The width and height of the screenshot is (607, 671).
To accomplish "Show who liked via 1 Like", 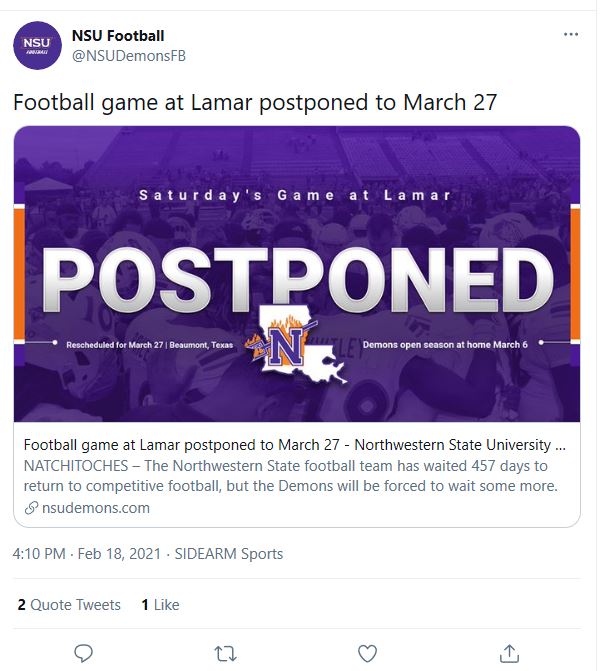I will click(x=160, y=605).
